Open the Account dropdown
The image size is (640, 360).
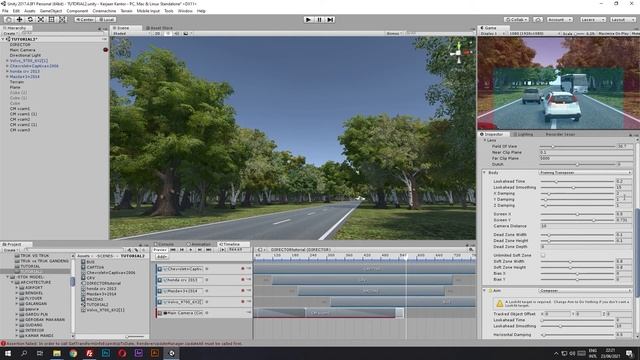point(560,19)
